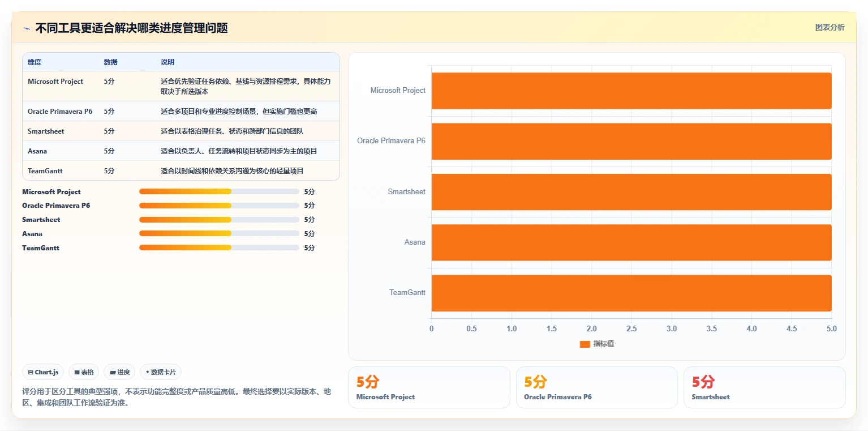Click the Microsoft Project description about 任务依赖、基线
Viewport: 868px width, 431px height.
pyautogui.click(x=246, y=86)
